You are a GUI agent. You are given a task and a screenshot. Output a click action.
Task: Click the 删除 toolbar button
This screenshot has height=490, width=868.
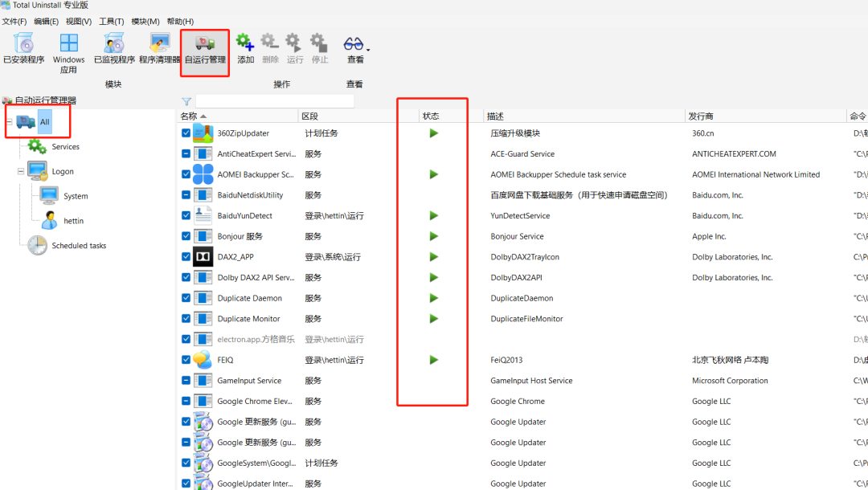tap(270, 48)
